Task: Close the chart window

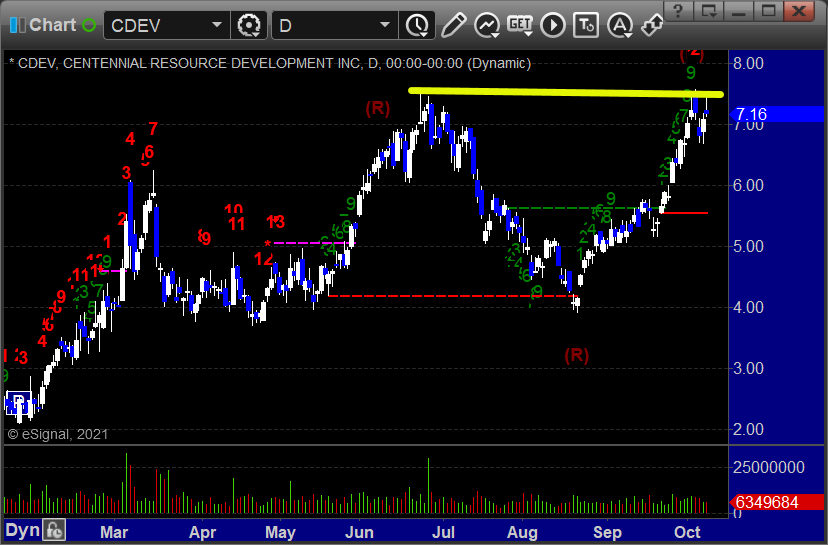Action: point(799,11)
